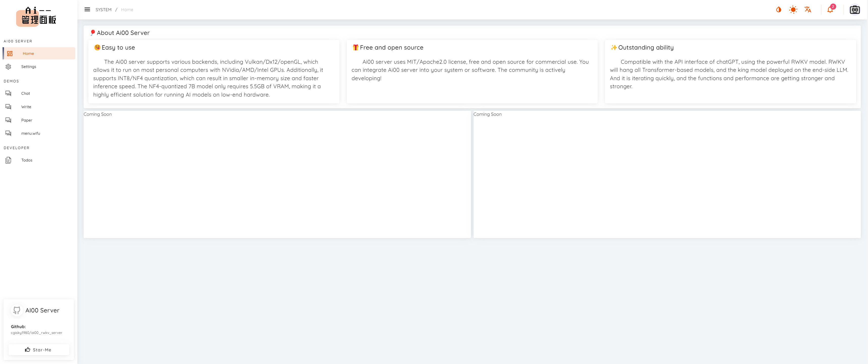Click the terminal/display status icon

[x=854, y=9]
